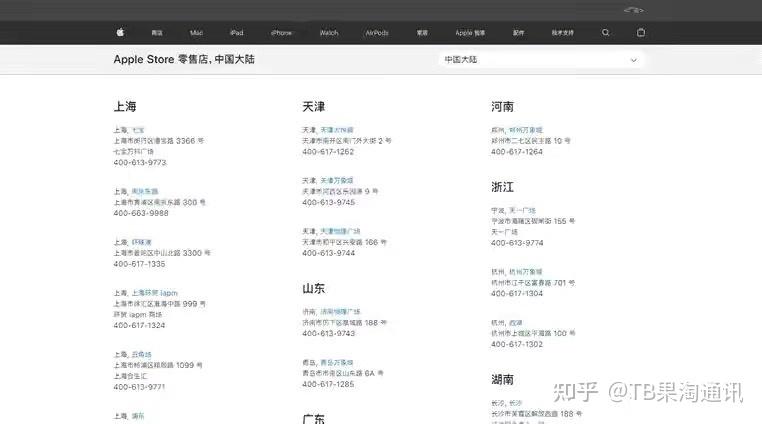Image resolution: width=762 pixels, height=424 pixels.
Task: Click the 环贸 iapm 商场 address line
Action: click(x=138, y=315)
